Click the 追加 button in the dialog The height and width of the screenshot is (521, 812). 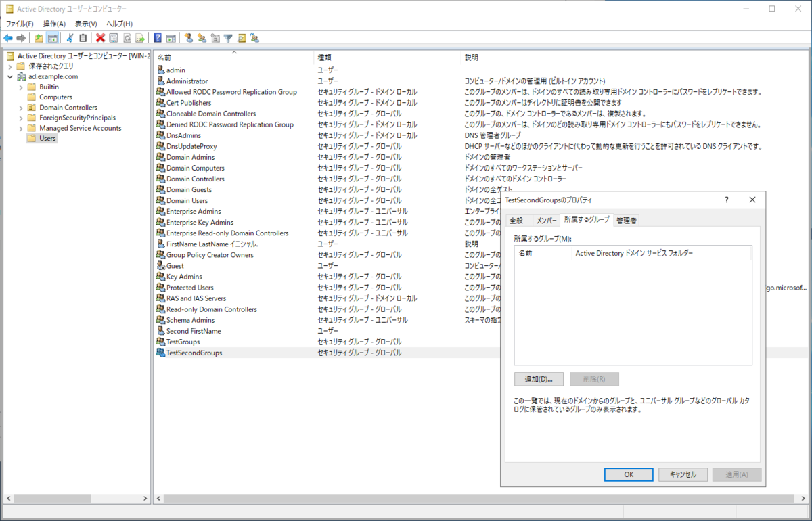(539, 379)
